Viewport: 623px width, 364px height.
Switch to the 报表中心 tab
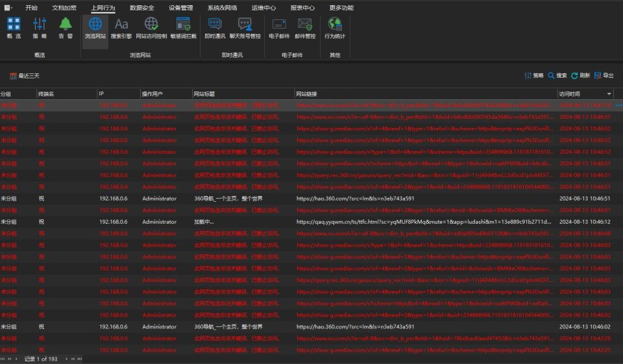(x=302, y=8)
